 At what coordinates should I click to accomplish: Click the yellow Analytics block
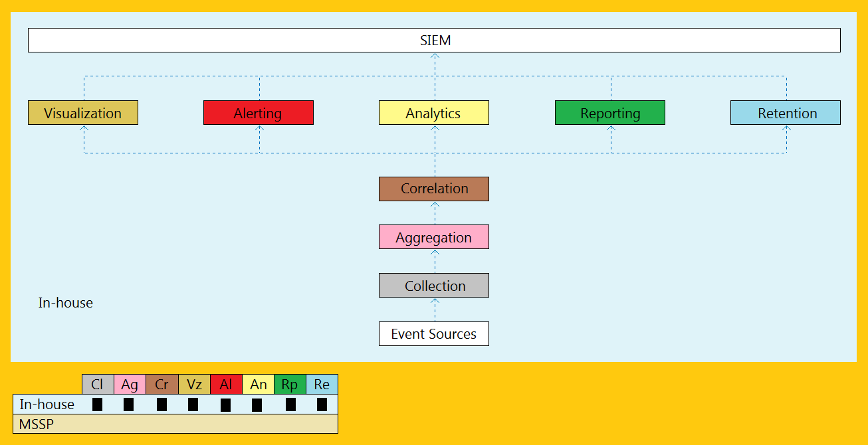pyautogui.click(x=434, y=113)
